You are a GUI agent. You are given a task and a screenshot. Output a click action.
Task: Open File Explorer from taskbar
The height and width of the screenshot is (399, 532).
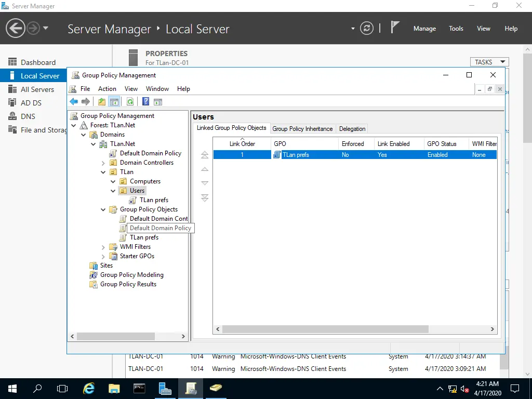pos(114,389)
